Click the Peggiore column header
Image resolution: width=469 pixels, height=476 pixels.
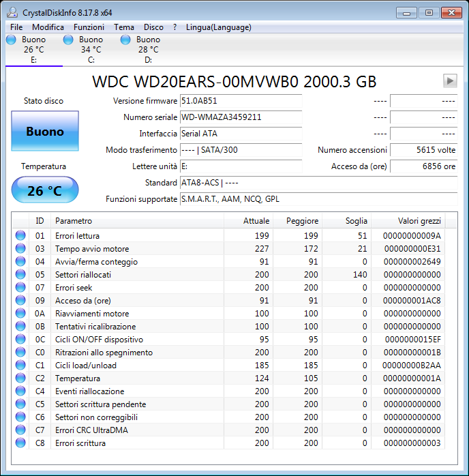tap(298, 221)
